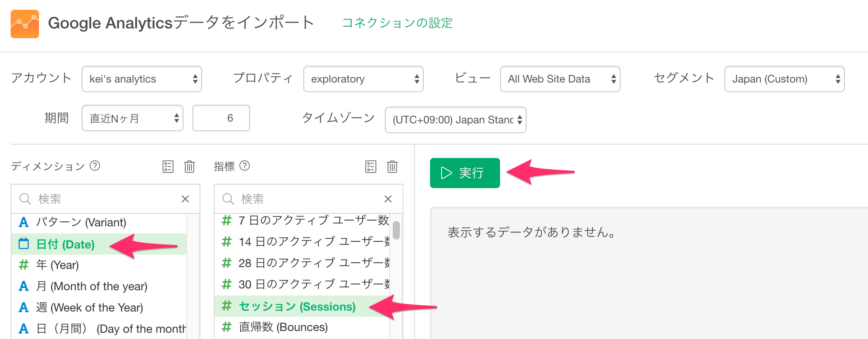Open the help icon next to ディメンション
This screenshot has width=868, height=339.
click(95, 166)
